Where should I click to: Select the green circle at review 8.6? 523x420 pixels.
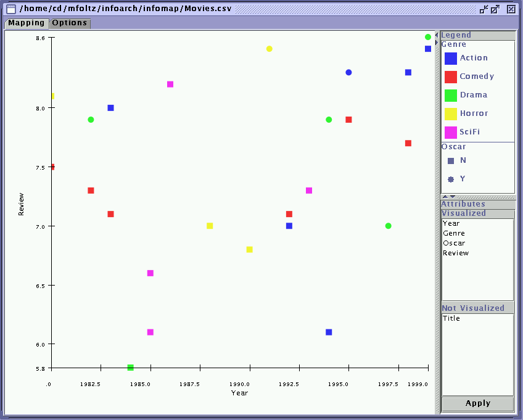(x=428, y=37)
